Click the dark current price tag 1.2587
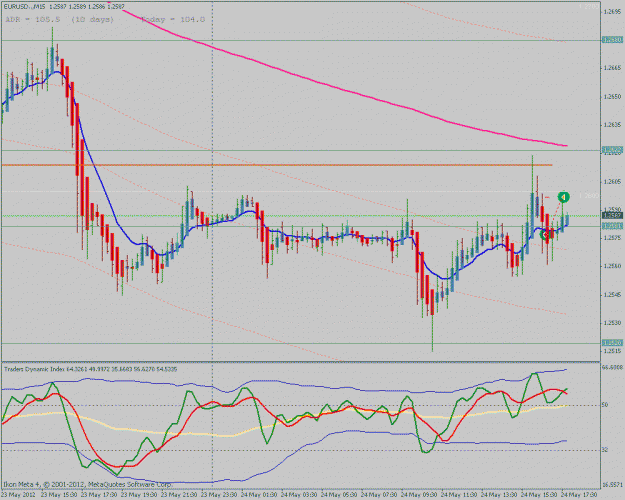The image size is (625, 500). tap(612, 216)
